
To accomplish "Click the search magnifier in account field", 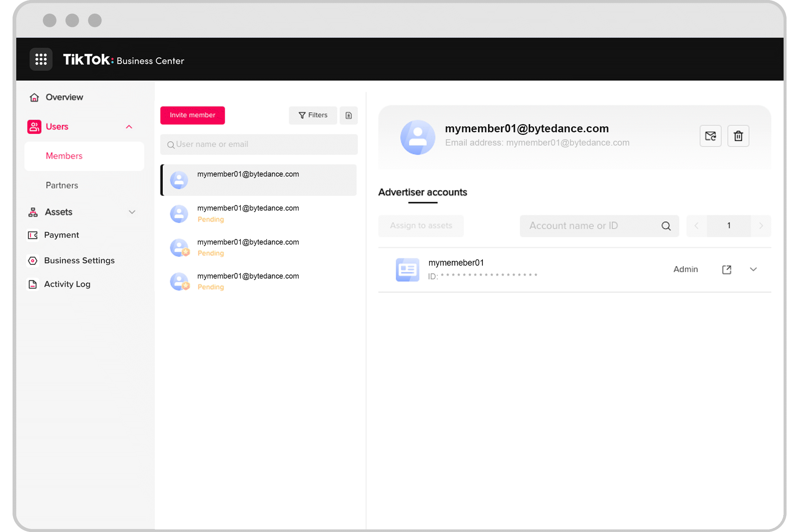I will pos(666,226).
